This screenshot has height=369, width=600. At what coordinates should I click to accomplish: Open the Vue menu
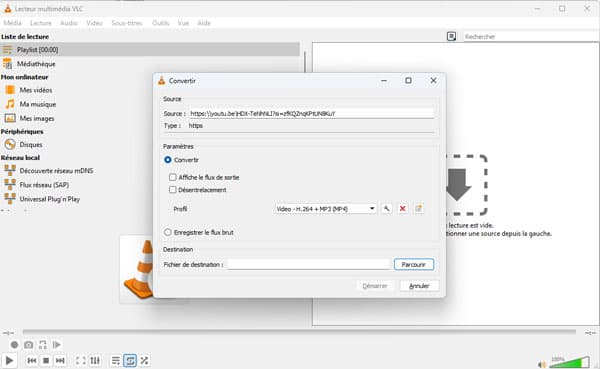(x=183, y=23)
